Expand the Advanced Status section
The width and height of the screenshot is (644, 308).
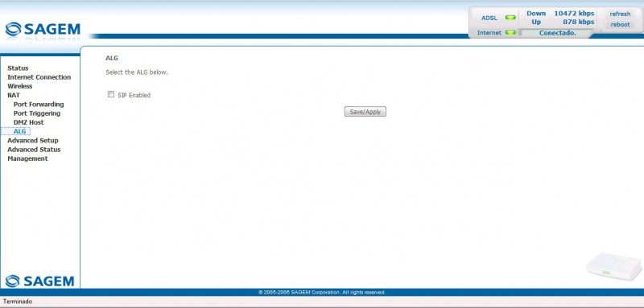pyautogui.click(x=34, y=150)
